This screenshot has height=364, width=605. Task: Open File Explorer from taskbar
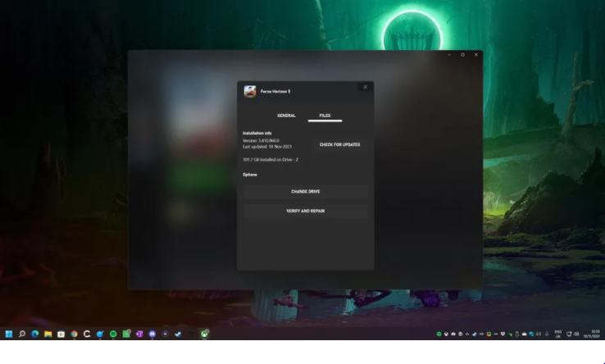click(48, 334)
